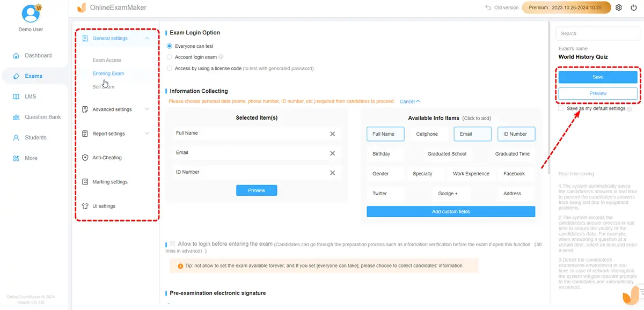This screenshot has width=644, height=310.
Task: Expand the Advanced settings section
Action: [x=147, y=109]
